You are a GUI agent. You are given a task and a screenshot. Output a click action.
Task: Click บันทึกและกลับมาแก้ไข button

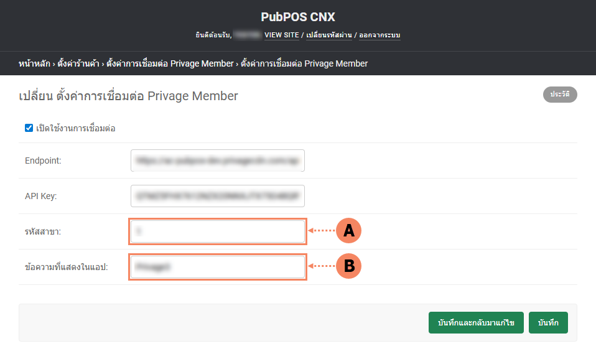pyautogui.click(x=476, y=323)
